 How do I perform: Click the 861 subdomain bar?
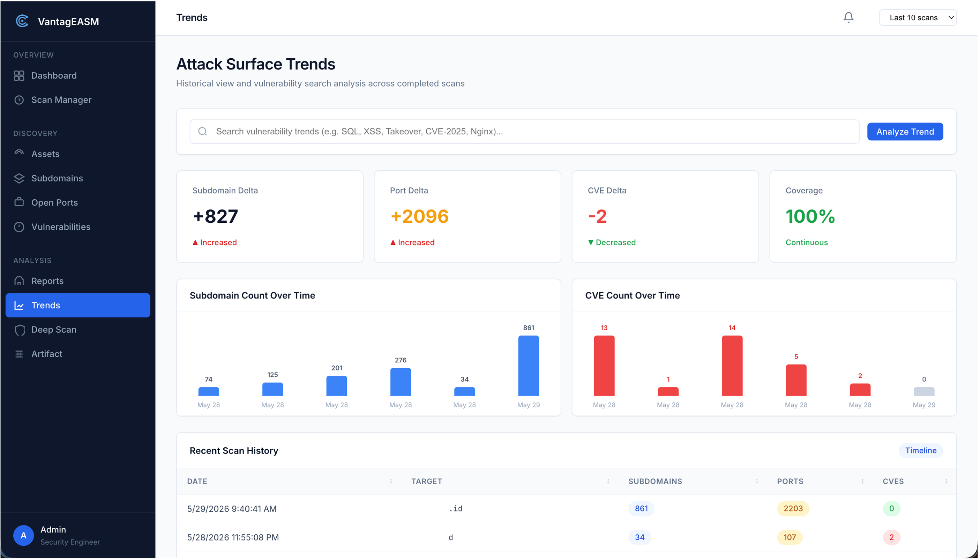(529, 366)
